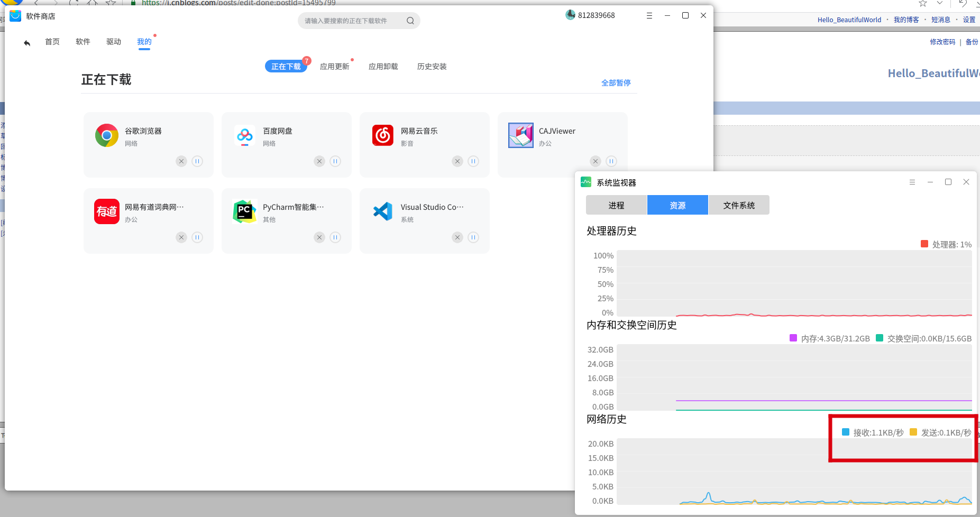
Task: Click the 软件商店 logo icon
Action: coord(15,16)
